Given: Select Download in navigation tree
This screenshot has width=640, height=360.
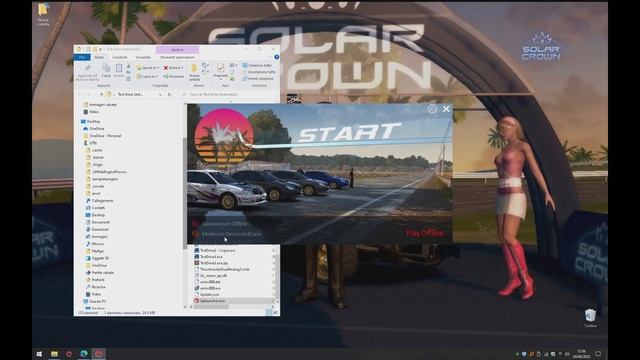Looking at the screenshot, I should [97, 229].
